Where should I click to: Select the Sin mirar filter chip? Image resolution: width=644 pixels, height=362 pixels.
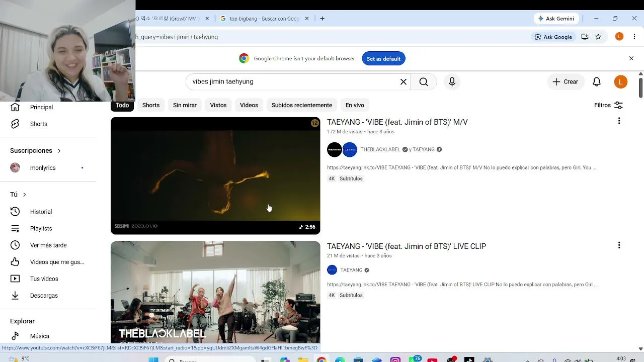coord(185,105)
